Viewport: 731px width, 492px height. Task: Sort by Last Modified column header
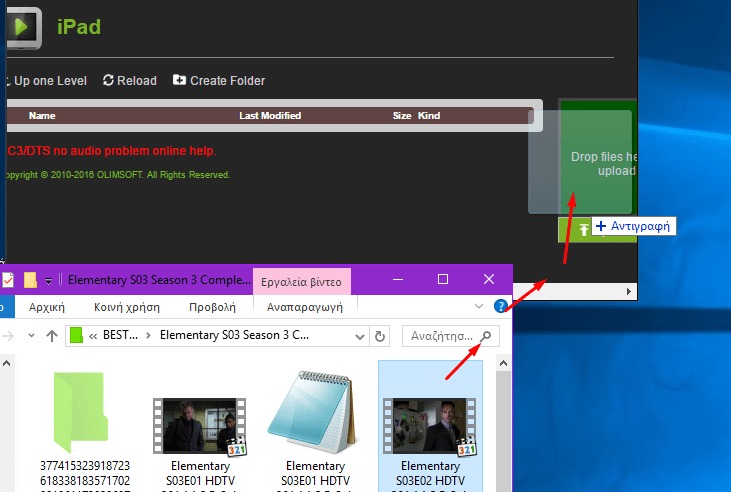click(x=270, y=116)
